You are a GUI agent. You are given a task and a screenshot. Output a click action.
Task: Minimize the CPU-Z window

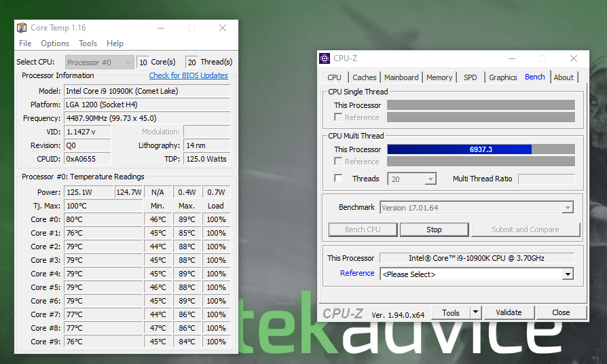click(511, 58)
